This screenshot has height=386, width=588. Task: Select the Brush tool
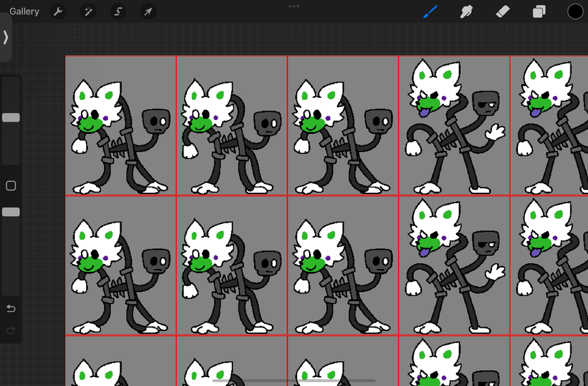coord(431,12)
